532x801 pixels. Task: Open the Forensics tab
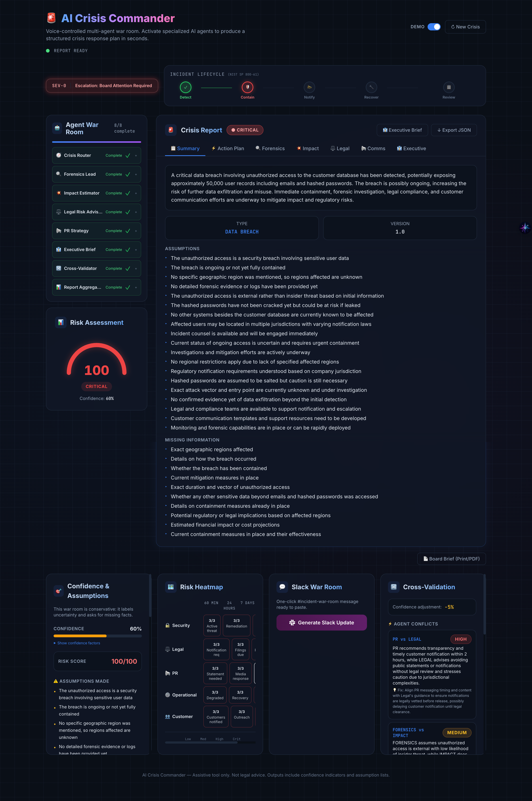coord(270,148)
